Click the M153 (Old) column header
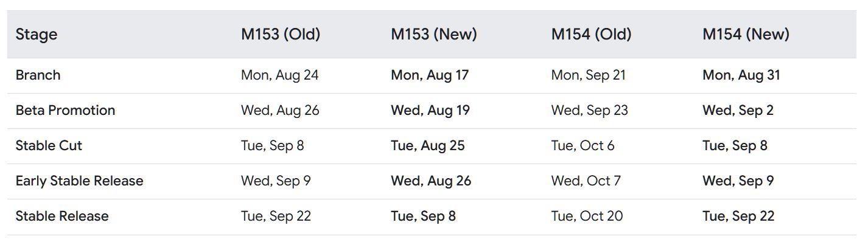The height and width of the screenshot is (245, 868). tap(280, 35)
